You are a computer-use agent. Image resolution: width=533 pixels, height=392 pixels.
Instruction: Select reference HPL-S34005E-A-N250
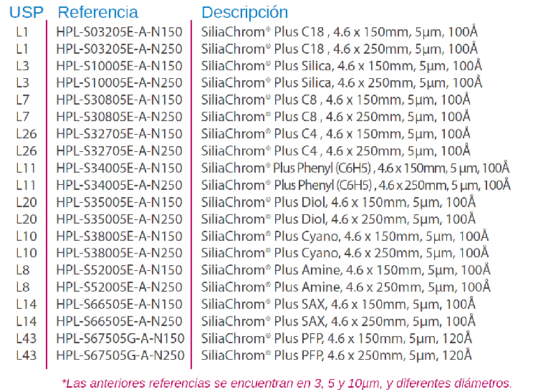point(120,186)
